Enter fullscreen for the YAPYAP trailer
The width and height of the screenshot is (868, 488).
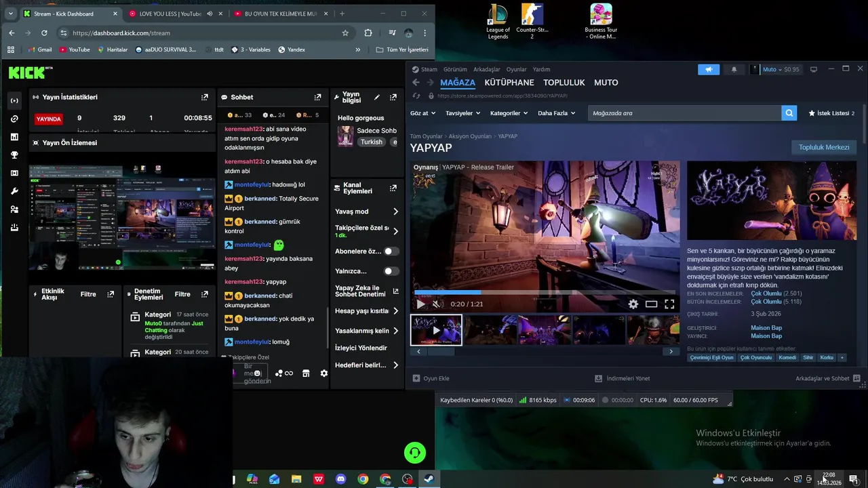coord(669,304)
